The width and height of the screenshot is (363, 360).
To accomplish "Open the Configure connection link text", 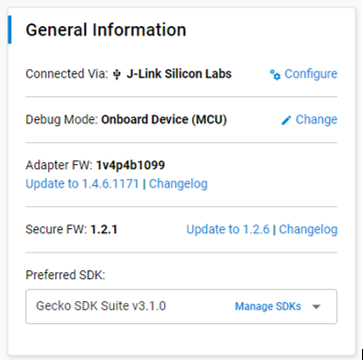I will tap(311, 74).
